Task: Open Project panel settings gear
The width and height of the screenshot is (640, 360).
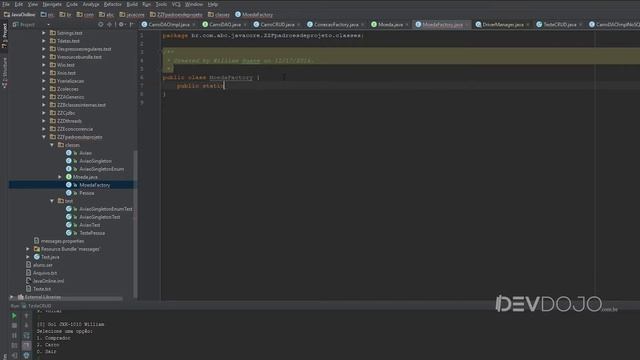Action: [x=121, y=24]
